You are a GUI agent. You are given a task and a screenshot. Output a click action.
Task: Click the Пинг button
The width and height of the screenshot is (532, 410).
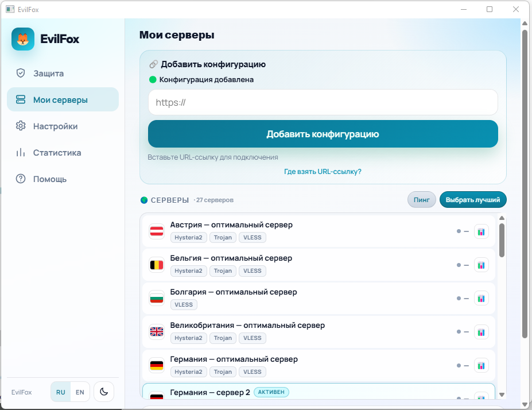click(421, 200)
